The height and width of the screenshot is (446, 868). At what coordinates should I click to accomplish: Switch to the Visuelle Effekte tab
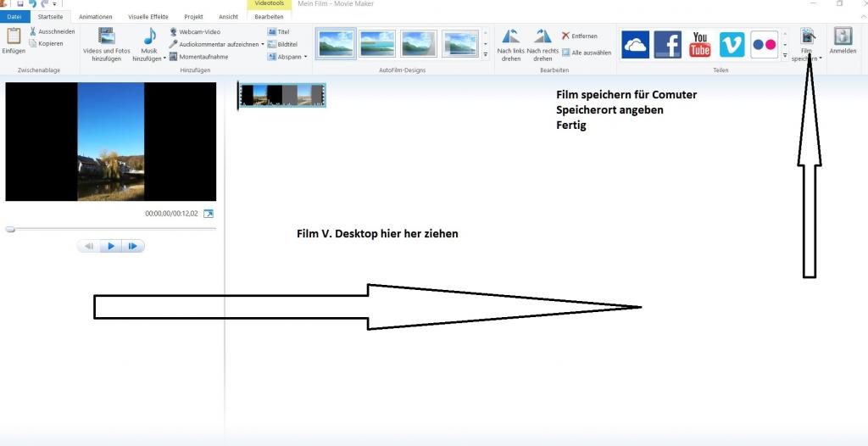pyautogui.click(x=147, y=16)
